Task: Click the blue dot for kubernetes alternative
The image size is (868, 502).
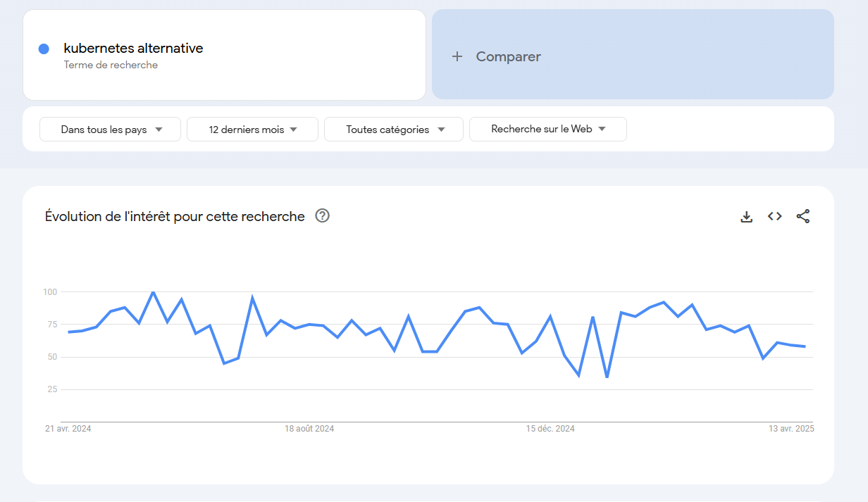Action: pyautogui.click(x=44, y=49)
